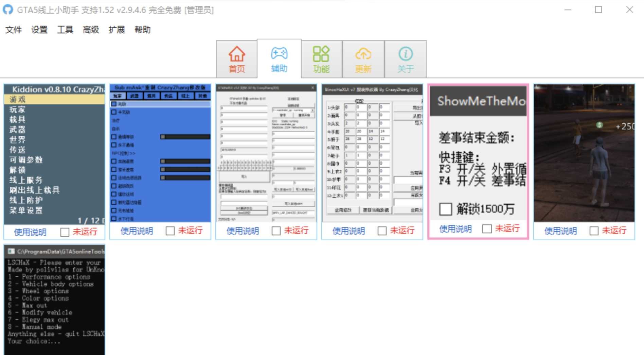
Task: Select the BincoHaXUI v7 thumbnail
Action: (372, 153)
